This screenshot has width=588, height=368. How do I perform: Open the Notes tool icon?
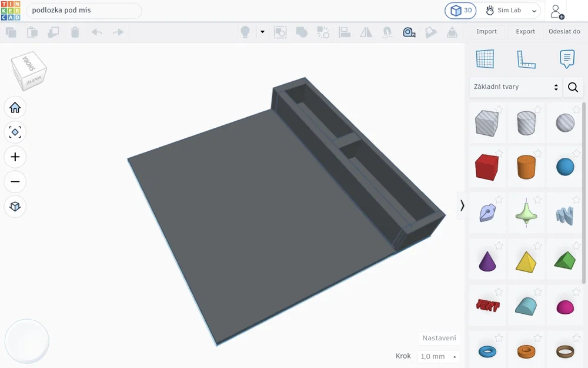pyautogui.click(x=567, y=59)
